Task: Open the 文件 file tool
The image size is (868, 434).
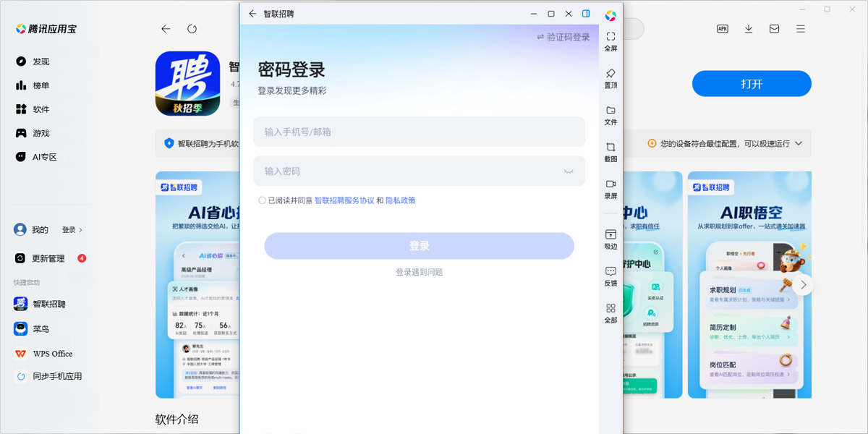Action: 610,115
